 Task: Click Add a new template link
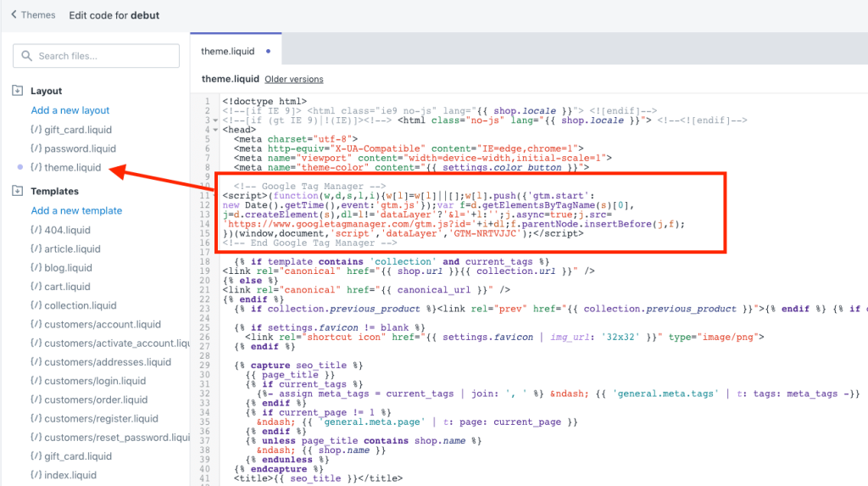(76, 210)
